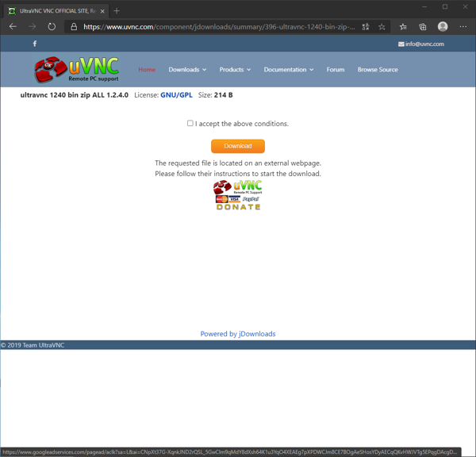Image resolution: width=476 pixels, height=457 pixels.
Task: Click the browser back arrow
Action: tap(13, 27)
